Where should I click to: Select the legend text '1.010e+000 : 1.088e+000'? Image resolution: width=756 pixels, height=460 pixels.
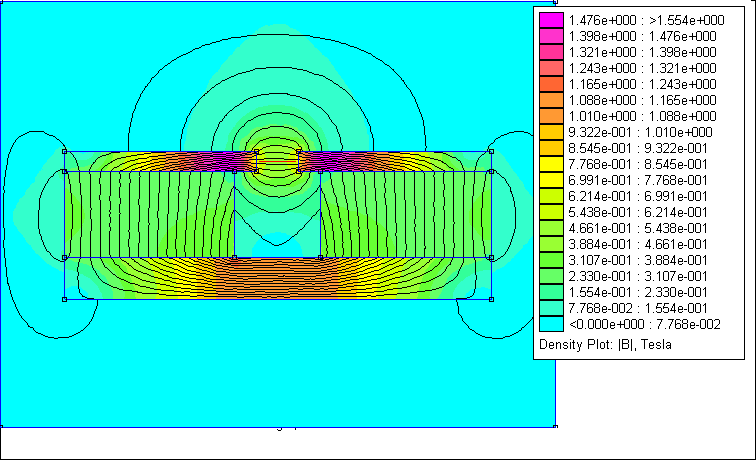click(x=643, y=116)
